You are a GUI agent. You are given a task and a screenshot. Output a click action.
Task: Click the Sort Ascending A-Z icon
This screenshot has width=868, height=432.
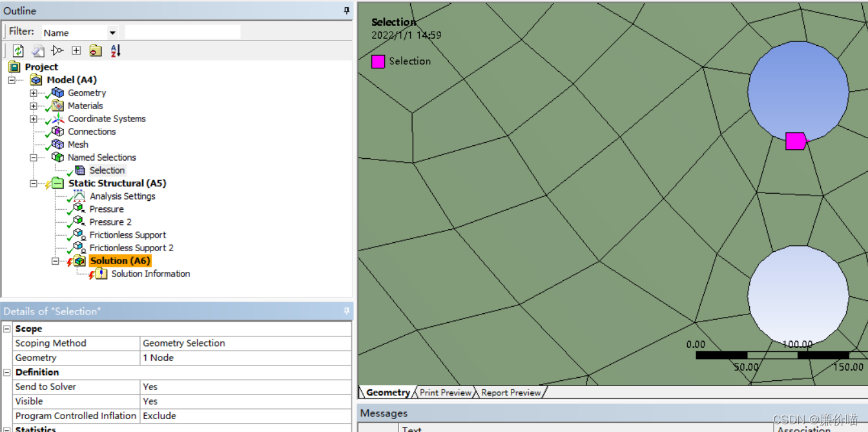point(116,50)
